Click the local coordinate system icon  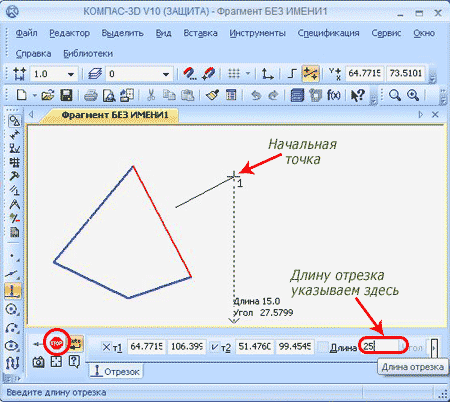(x=267, y=74)
